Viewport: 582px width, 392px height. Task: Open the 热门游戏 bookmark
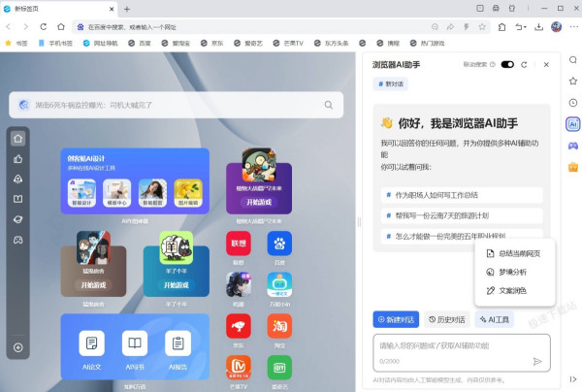click(427, 43)
